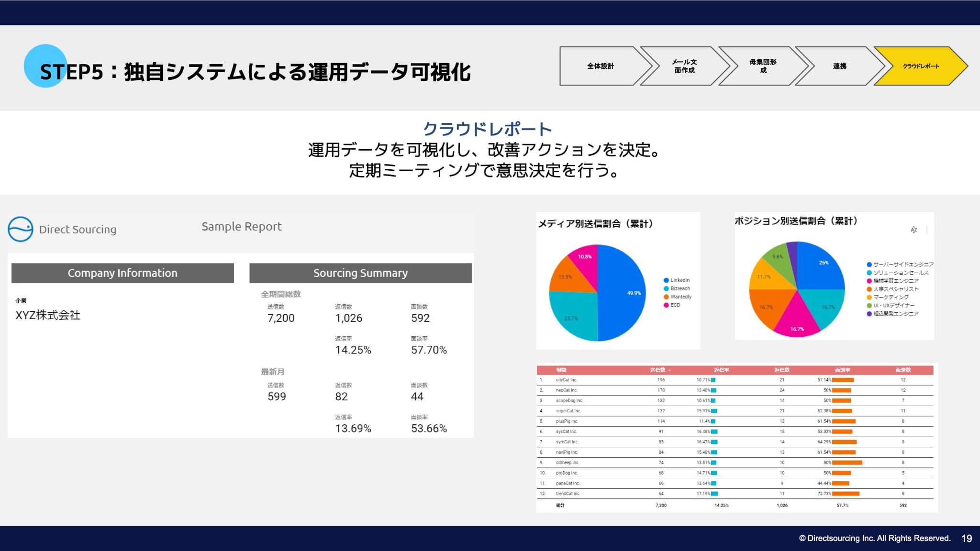Select the 母集団形成 step arrow
Image resolution: width=980 pixels, height=551 pixels.
(x=763, y=66)
